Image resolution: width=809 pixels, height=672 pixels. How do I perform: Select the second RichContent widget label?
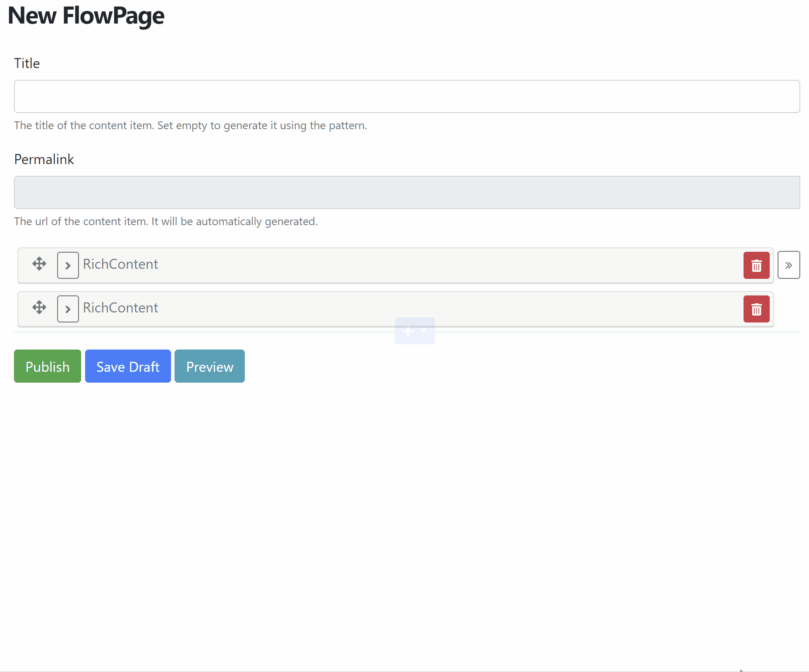click(x=120, y=308)
